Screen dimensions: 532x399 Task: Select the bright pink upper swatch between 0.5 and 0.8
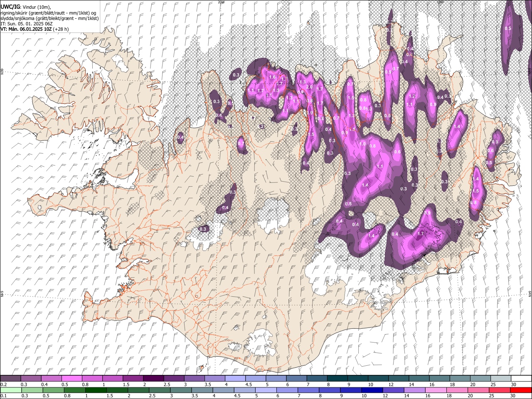pos(71,378)
